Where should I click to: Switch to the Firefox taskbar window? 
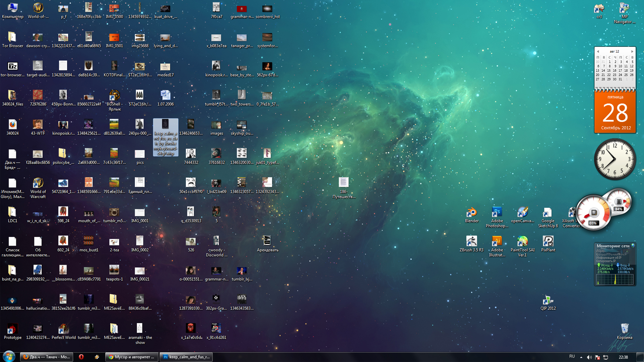pyautogui.click(x=46, y=357)
